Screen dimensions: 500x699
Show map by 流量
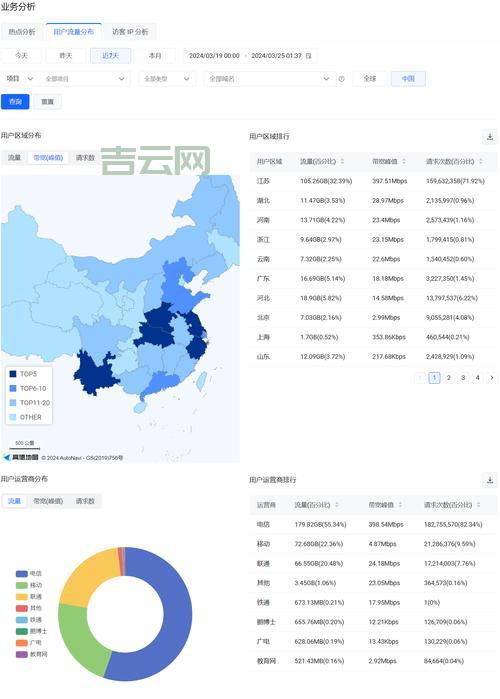pyautogui.click(x=14, y=157)
